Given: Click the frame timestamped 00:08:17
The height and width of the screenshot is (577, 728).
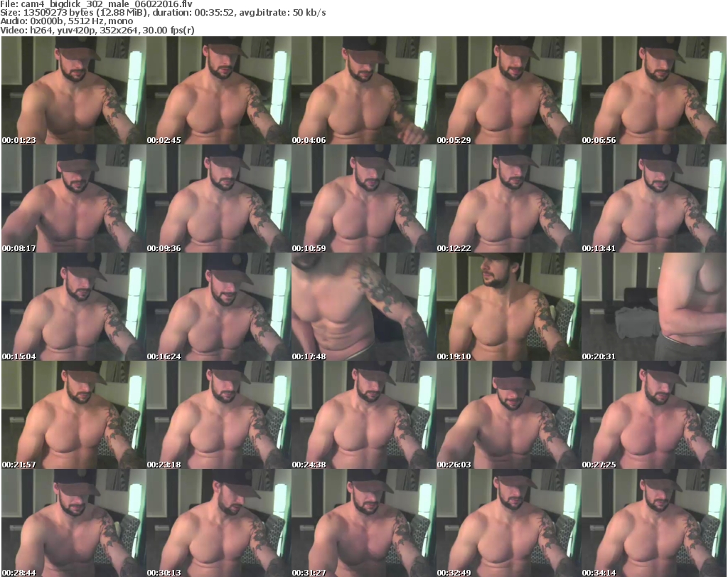Looking at the screenshot, I should point(74,198).
